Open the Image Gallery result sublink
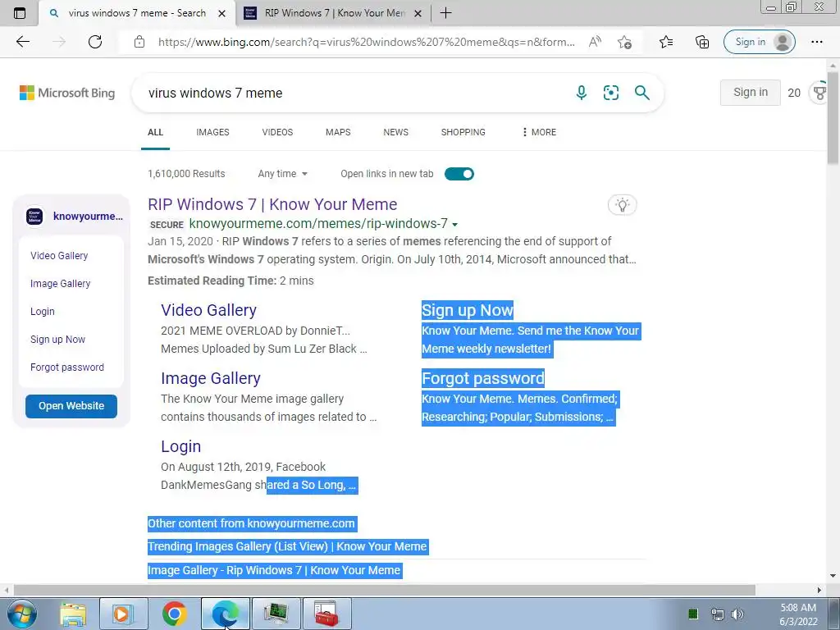Viewport: 840px width, 630px height. (211, 378)
